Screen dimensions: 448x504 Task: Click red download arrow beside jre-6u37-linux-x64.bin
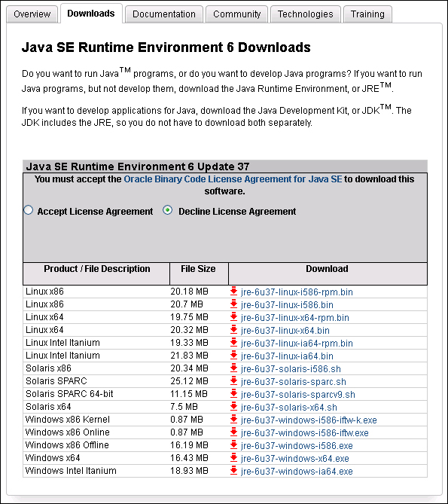[233, 330]
